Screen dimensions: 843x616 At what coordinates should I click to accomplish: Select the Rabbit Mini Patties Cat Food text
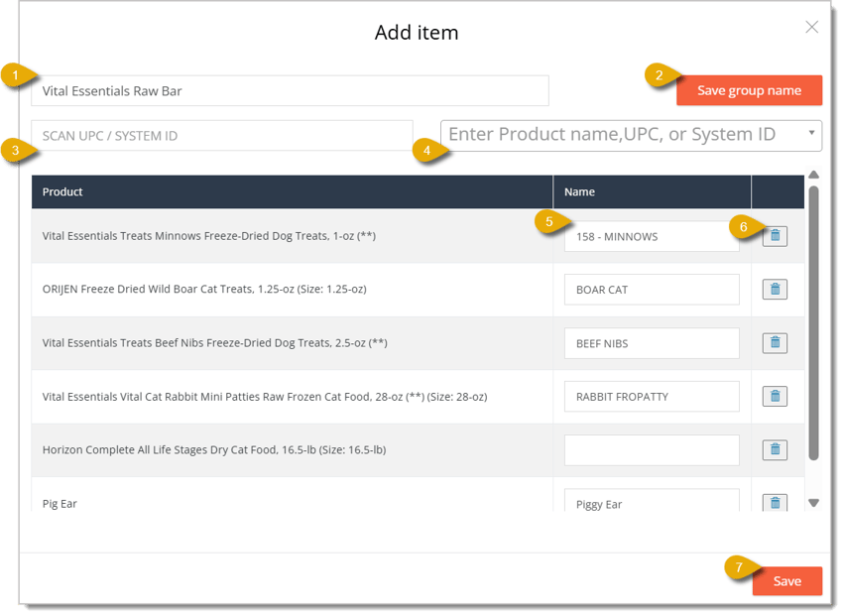tap(265, 397)
